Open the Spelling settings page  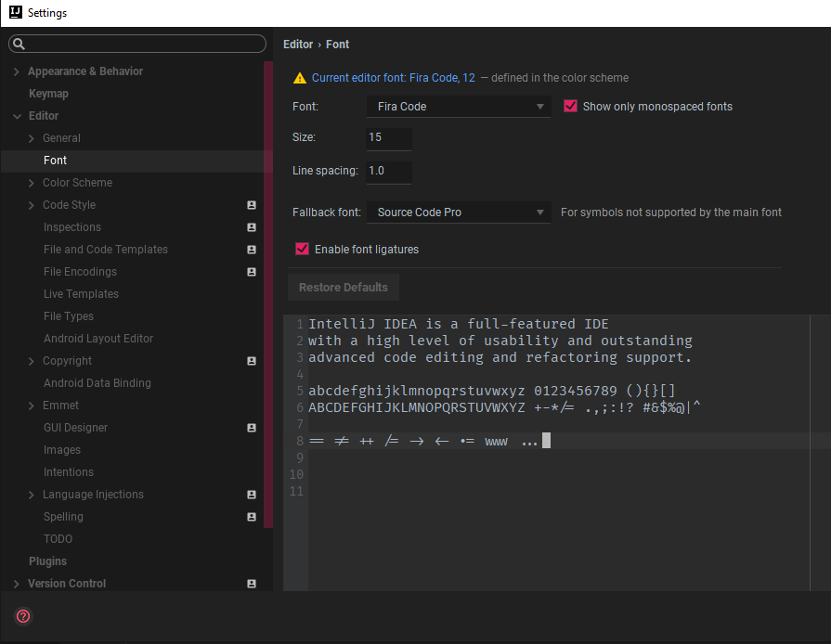click(x=63, y=516)
